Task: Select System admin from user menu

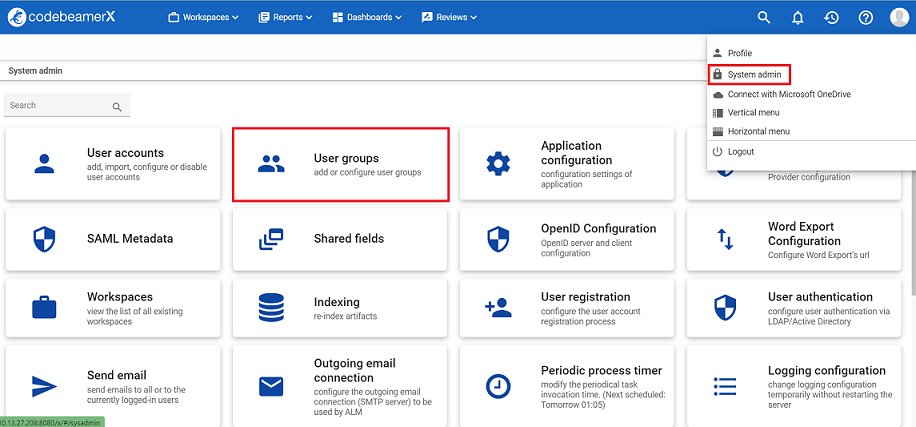Action: (x=754, y=74)
